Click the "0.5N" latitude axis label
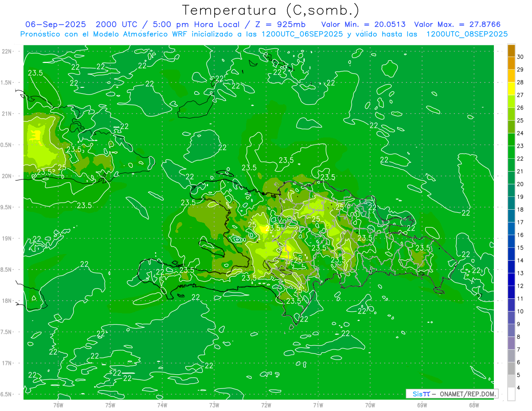The height and width of the screenshot is (411, 532). click(7, 145)
